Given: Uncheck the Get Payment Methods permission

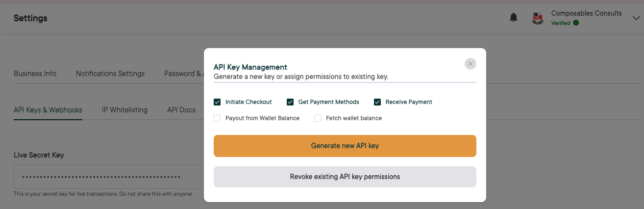Looking at the screenshot, I should (x=290, y=102).
